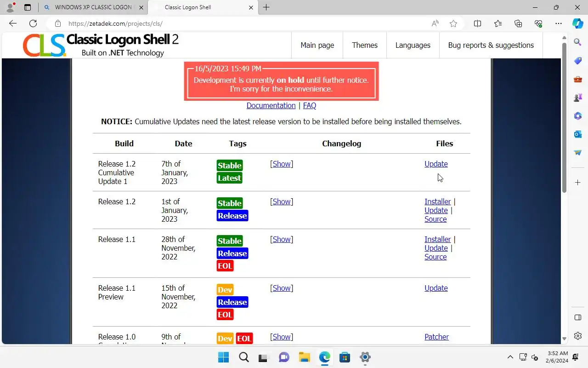Open split screen icon
Viewport: 588px width, 368px height.
tap(478, 23)
